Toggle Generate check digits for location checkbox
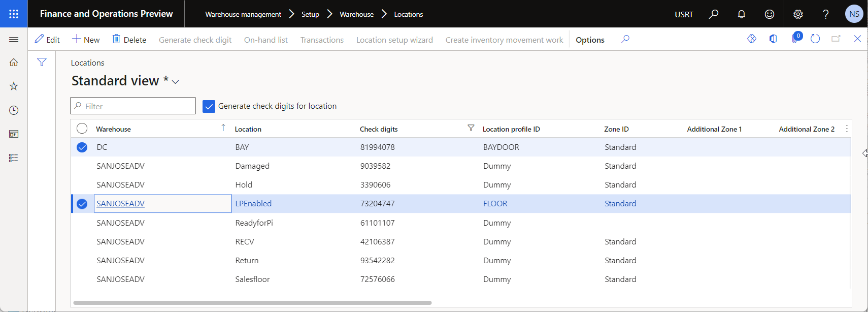 tap(209, 106)
